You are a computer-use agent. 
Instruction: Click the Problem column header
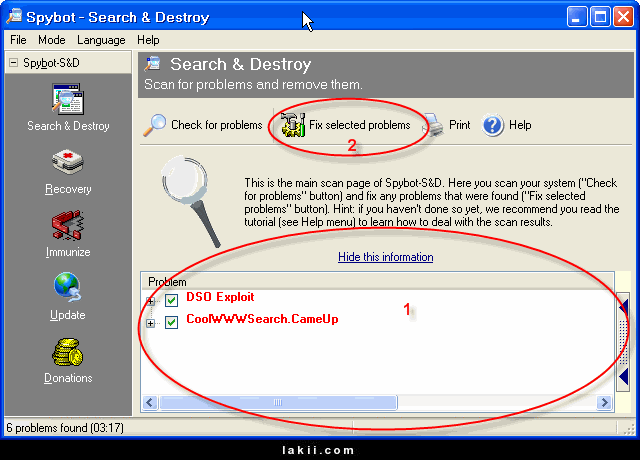(167, 282)
